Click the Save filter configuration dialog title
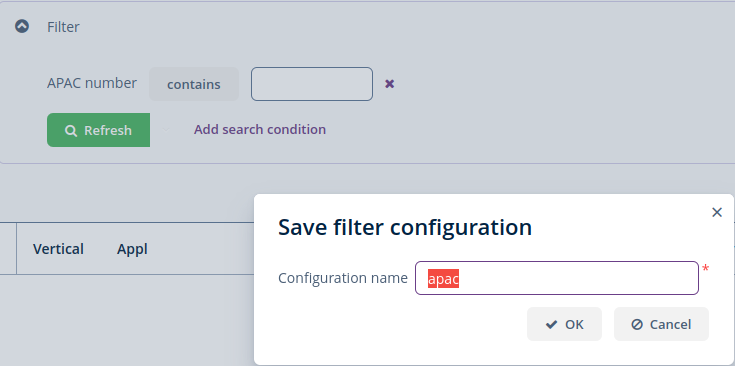Screen dimensions: 735x366 point(405,227)
